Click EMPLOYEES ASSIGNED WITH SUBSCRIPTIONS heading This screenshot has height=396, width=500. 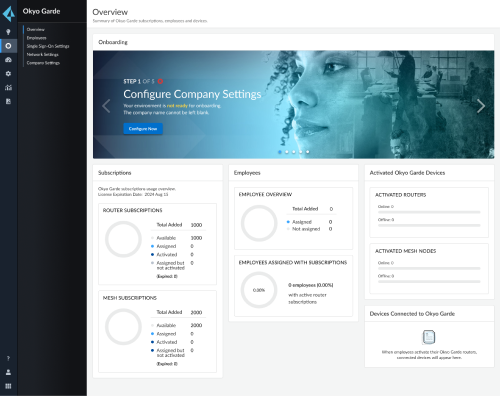293,263
